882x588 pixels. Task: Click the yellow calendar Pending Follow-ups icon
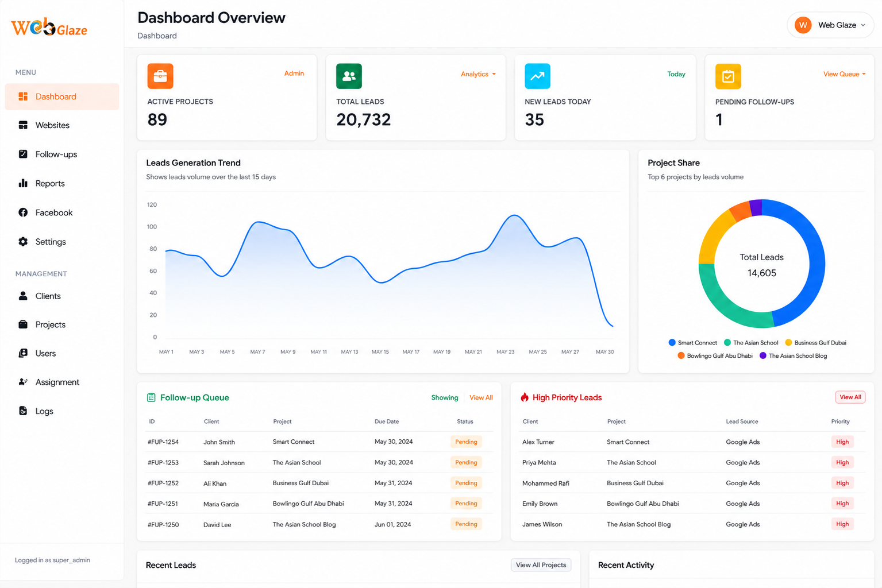(x=728, y=76)
